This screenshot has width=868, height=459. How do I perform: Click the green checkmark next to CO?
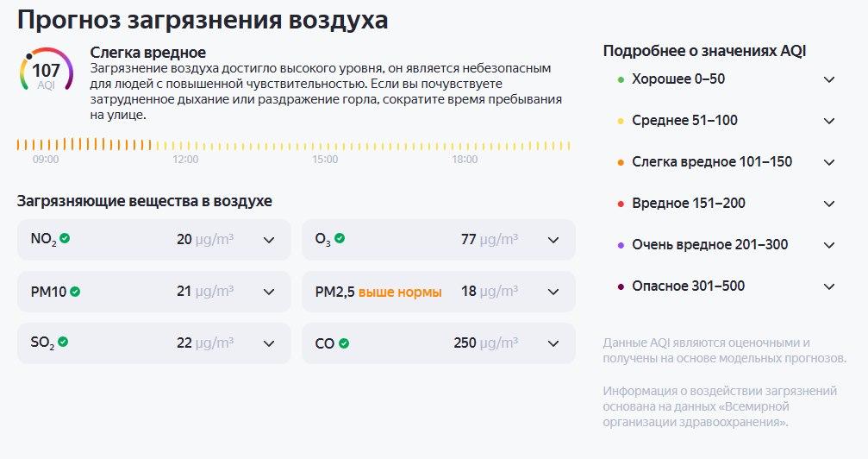[344, 343]
